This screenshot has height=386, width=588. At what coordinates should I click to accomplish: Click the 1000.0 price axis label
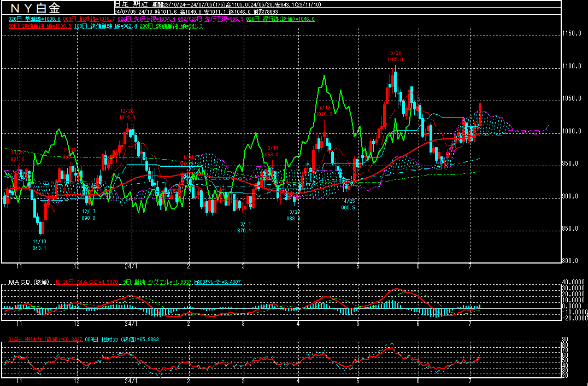pyautogui.click(x=572, y=131)
